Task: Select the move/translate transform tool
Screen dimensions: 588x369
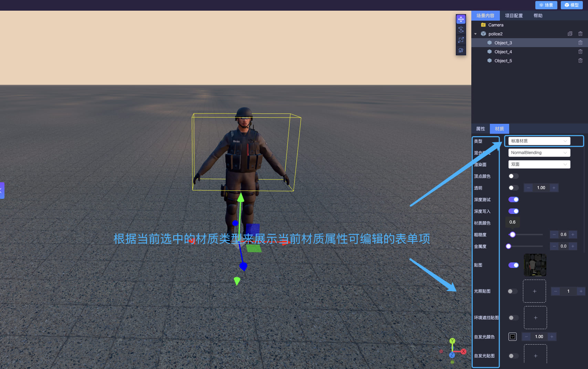Action: coord(461,19)
